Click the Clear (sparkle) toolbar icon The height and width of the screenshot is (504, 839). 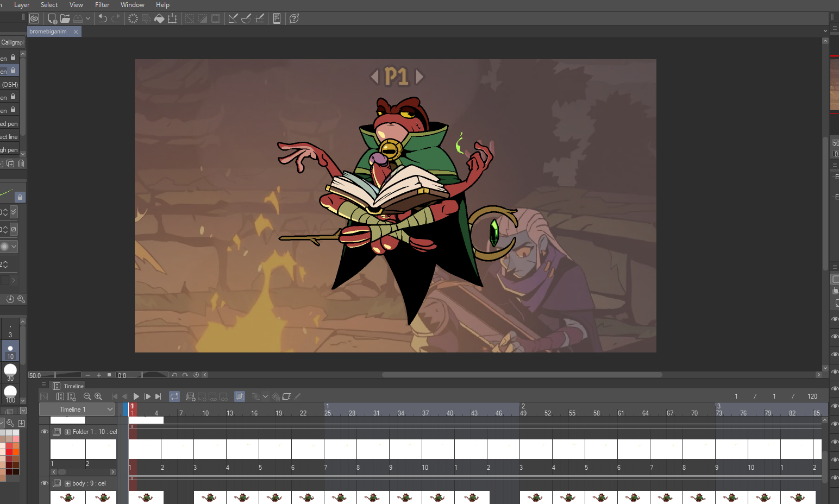(x=133, y=18)
